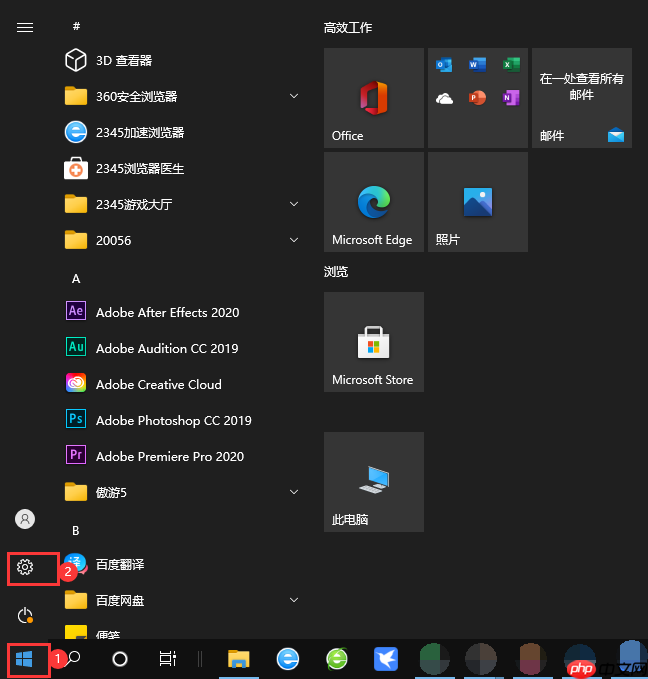
Task: Open the 3D 查看器 app icon
Action: coord(76,60)
